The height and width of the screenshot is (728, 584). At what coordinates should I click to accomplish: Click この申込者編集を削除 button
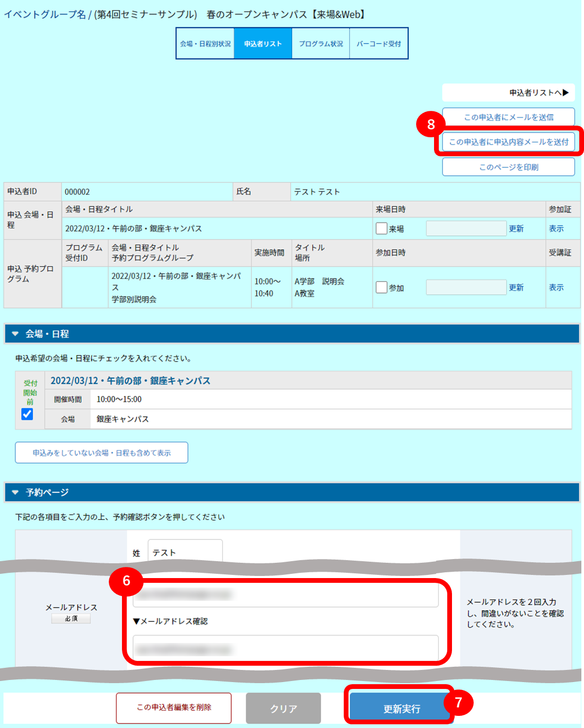[174, 707]
